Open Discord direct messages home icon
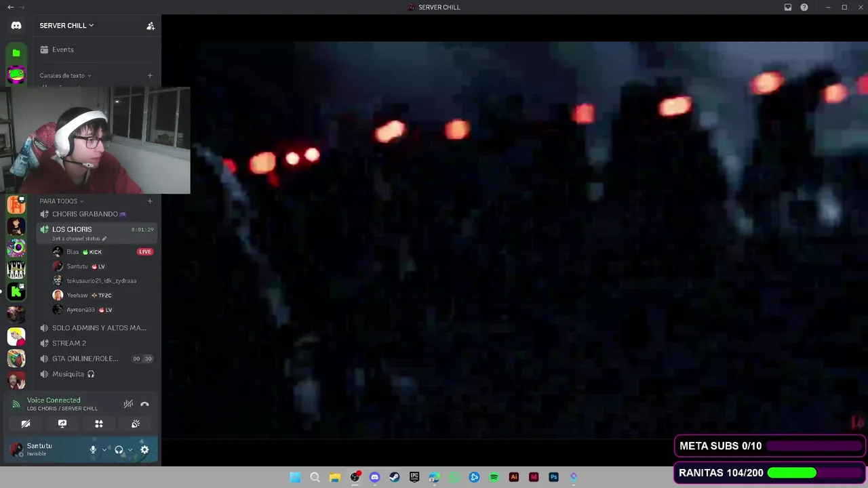This screenshot has width=868, height=488. coord(16,26)
